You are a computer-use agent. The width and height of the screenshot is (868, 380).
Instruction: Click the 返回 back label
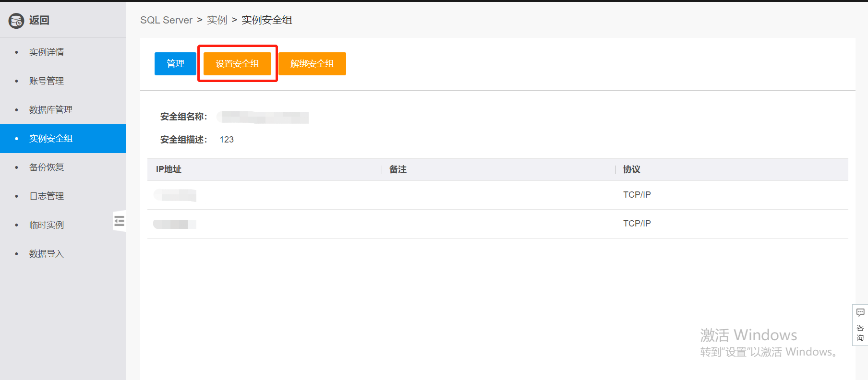(39, 20)
